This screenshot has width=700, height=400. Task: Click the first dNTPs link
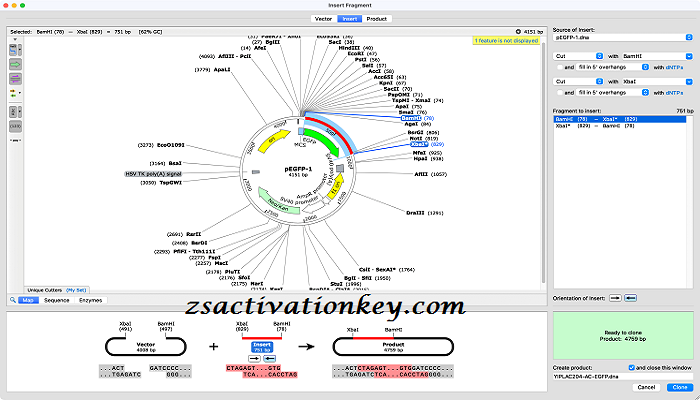click(x=674, y=67)
